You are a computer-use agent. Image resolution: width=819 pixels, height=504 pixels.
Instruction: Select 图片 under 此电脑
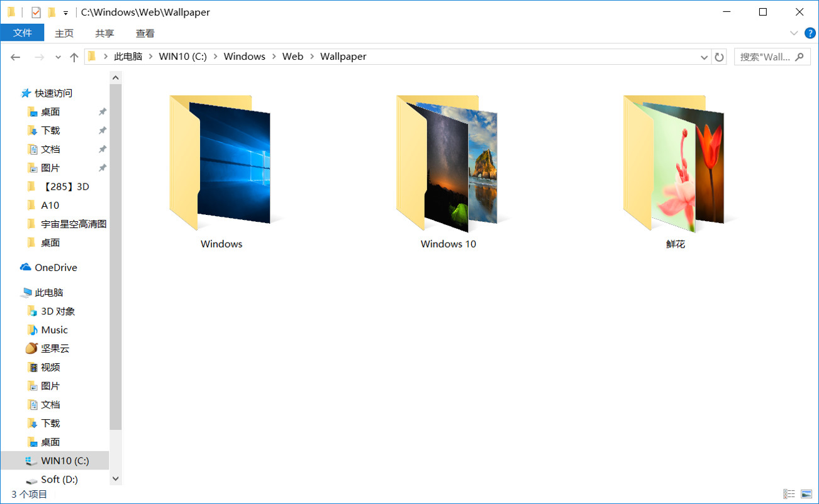tap(50, 386)
